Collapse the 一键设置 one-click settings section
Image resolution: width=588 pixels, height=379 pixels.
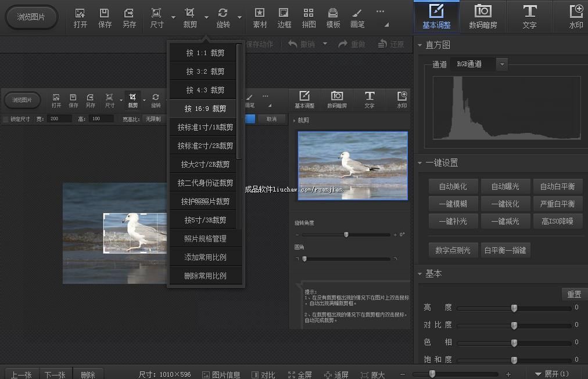click(x=420, y=163)
